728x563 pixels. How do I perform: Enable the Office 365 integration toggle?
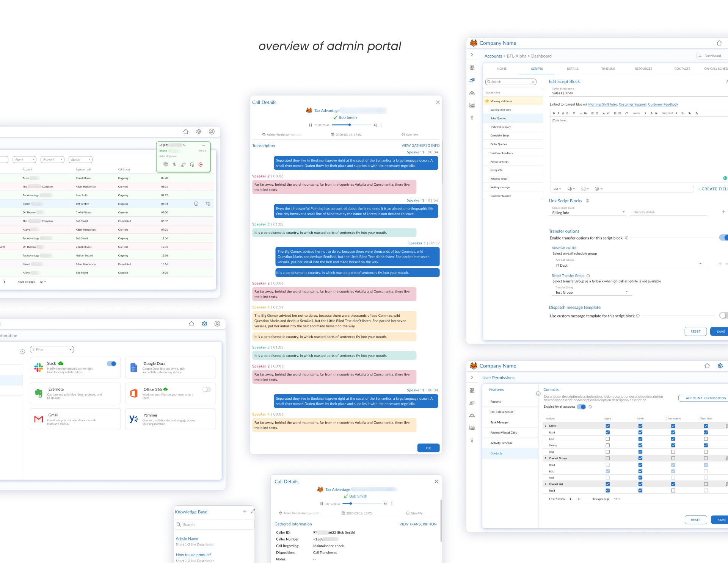tap(207, 389)
